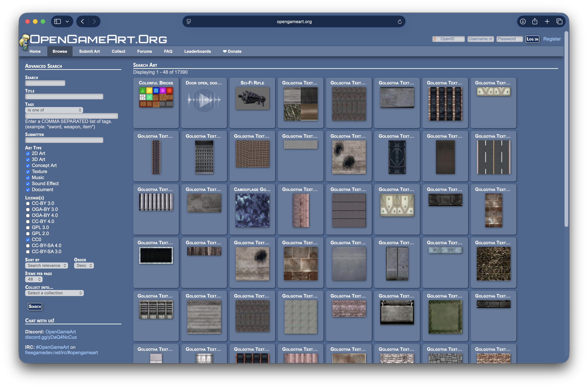Screen dimensions: 588x388
Task: Toggle the Sound Effect checkbox
Action: (28, 184)
